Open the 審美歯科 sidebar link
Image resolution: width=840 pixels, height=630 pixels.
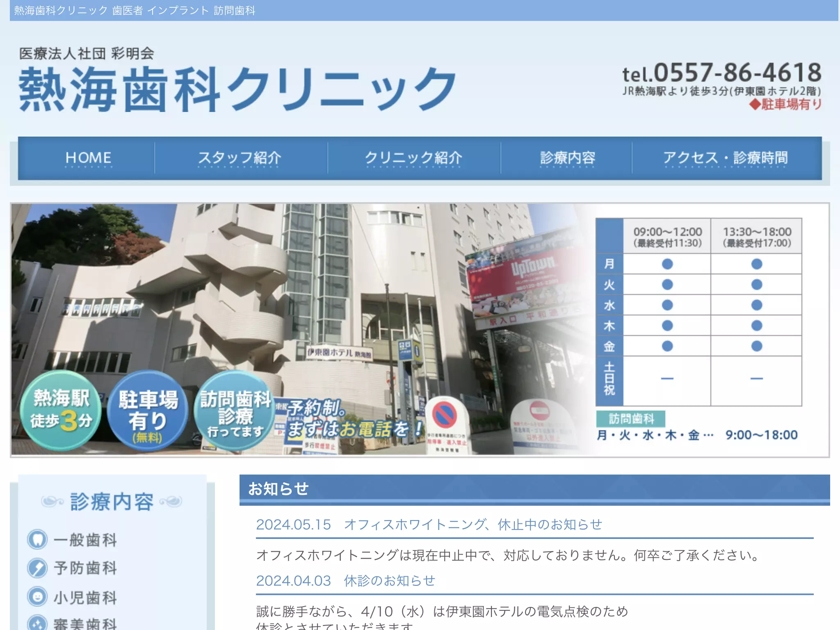click(x=85, y=623)
